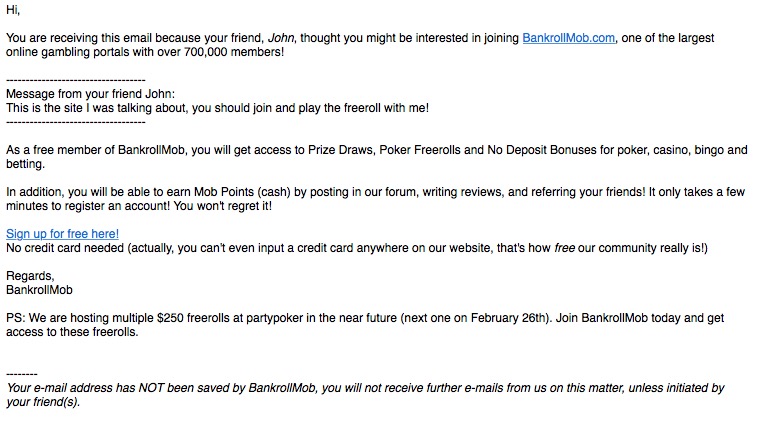Click the italic word 'free' before 'our community'
The width and height of the screenshot is (760, 432).
coord(565,248)
